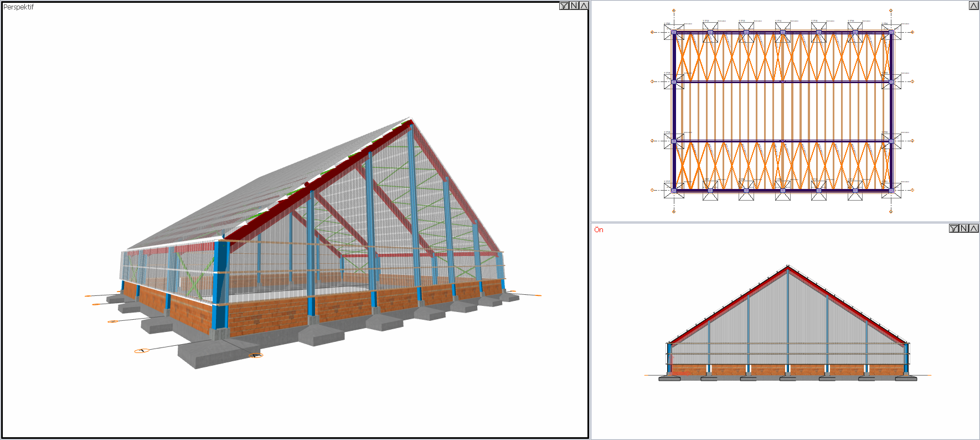This screenshot has height=440, width=980.
Task: Maximize the Ön viewport with caret icon
Action: click(973, 228)
